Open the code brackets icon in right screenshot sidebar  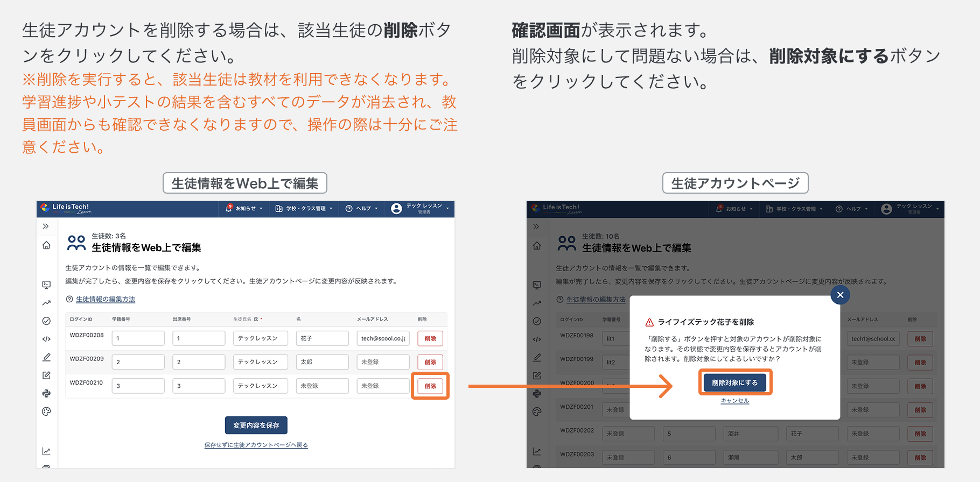(x=537, y=339)
